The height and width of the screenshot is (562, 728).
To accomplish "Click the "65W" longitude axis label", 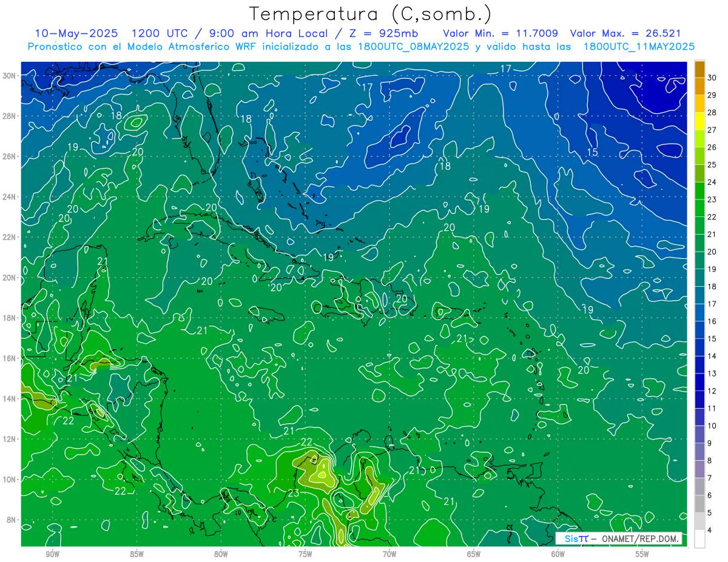I will (x=474, y=554).
